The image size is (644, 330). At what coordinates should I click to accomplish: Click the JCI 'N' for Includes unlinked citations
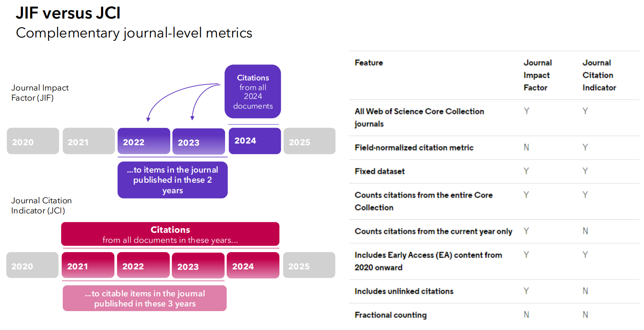coord(585,290)
